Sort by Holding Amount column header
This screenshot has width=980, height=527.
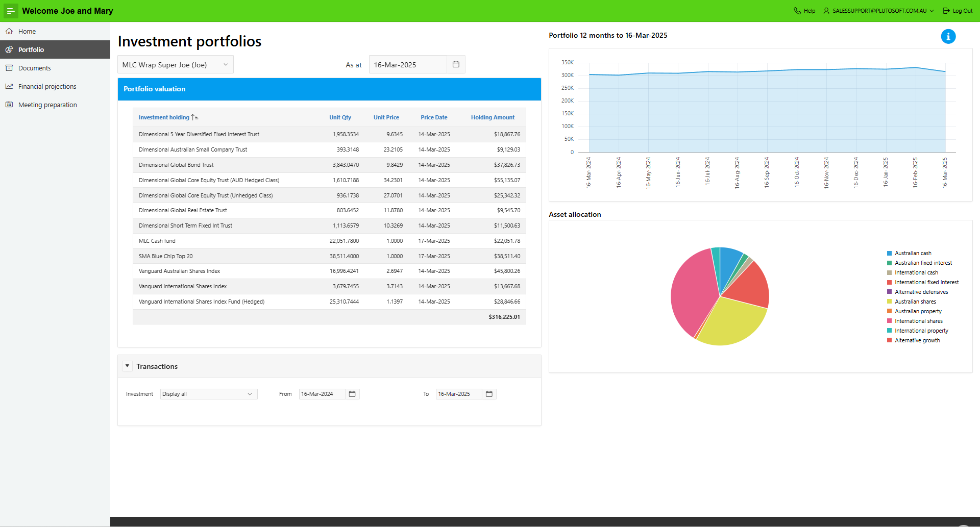pos(492,117)
